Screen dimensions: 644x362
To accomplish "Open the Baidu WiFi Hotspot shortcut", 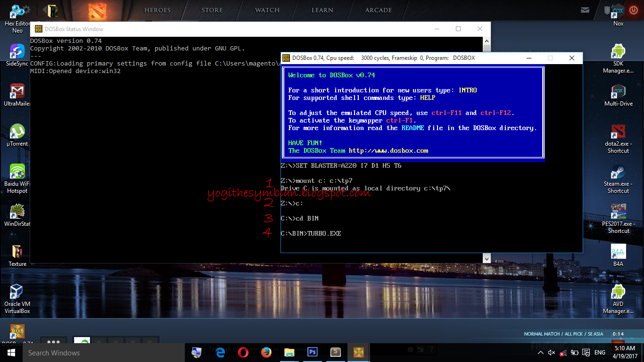I will point(17,178).
